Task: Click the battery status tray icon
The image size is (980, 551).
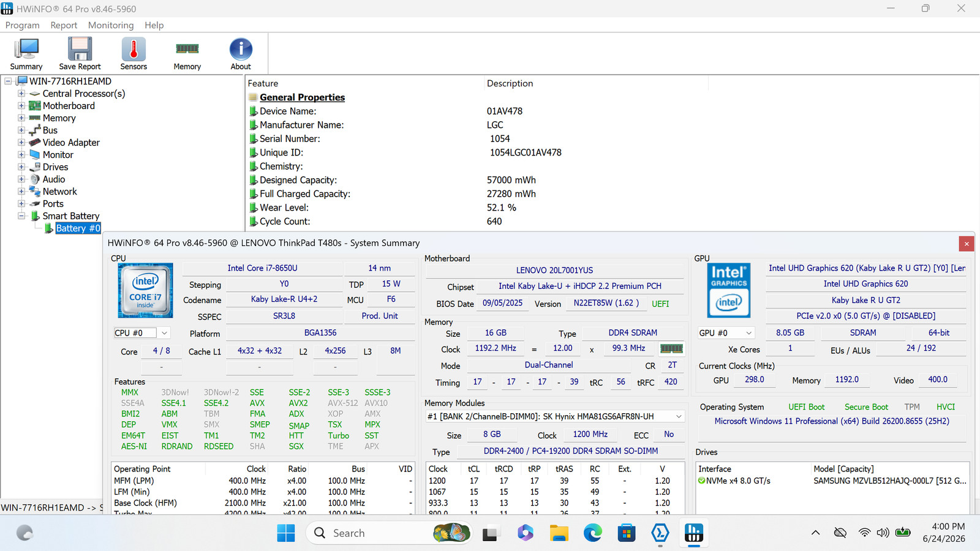Action: point(903,533)
